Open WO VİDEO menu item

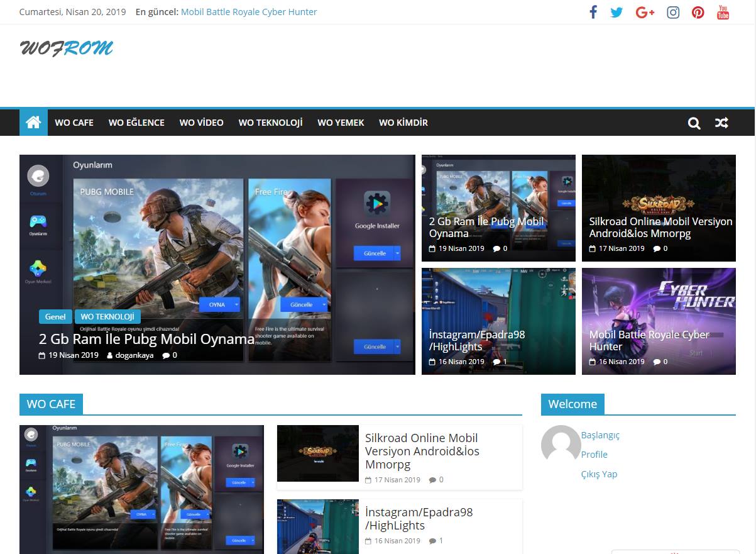pos(202,123)
